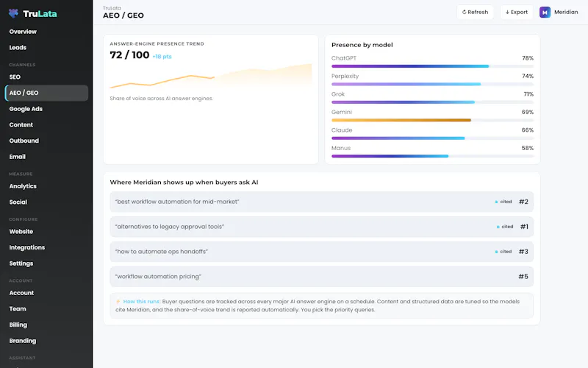Click the presence trend line chart
Image resolution: width=588 pixels, height=368 pixels.
[x=210, y=77]
